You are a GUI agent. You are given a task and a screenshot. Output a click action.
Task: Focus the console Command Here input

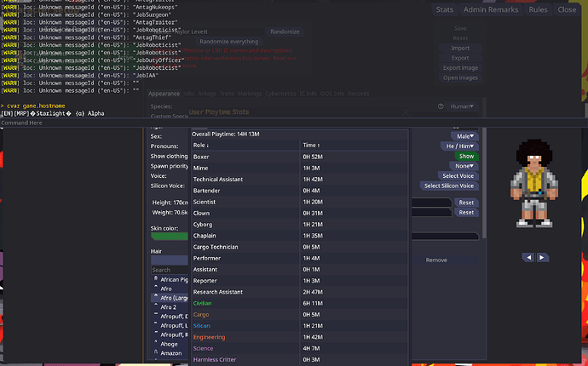click(x=294, y=123)
